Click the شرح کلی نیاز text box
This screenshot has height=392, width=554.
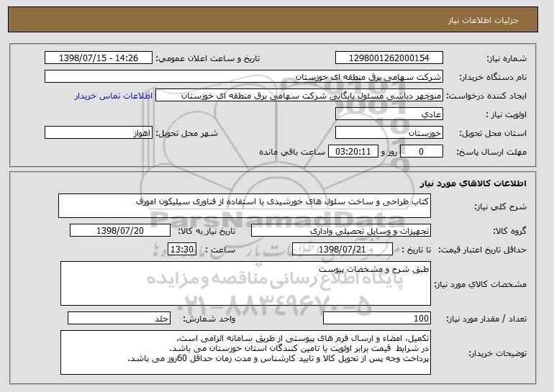[x=245, y=206]
